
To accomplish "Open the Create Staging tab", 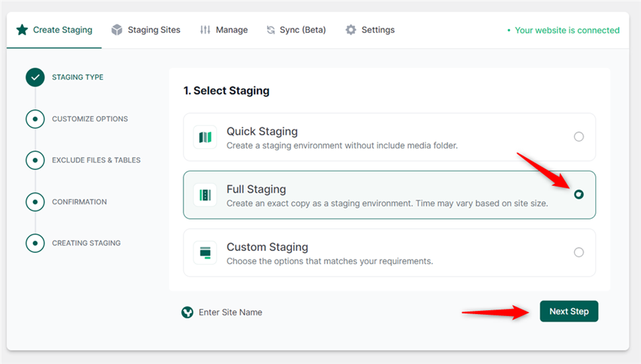I will 54,30.
